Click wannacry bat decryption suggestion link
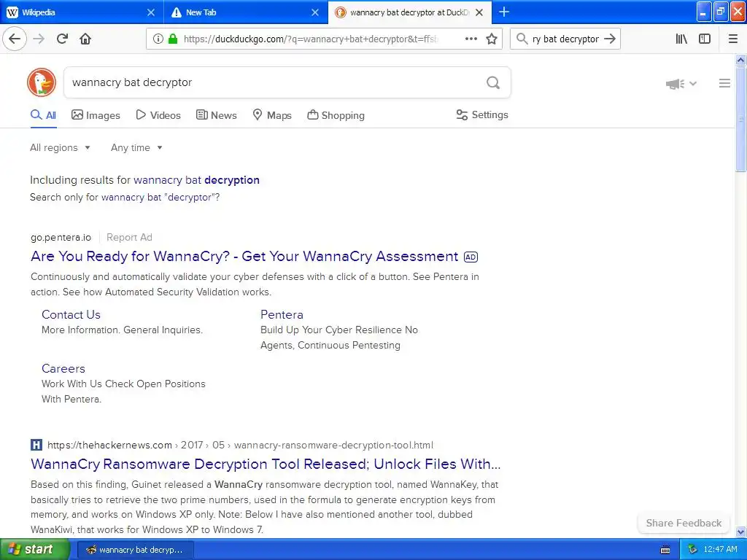The width and height of the screenshot is (747, 560). coord(196,180)
